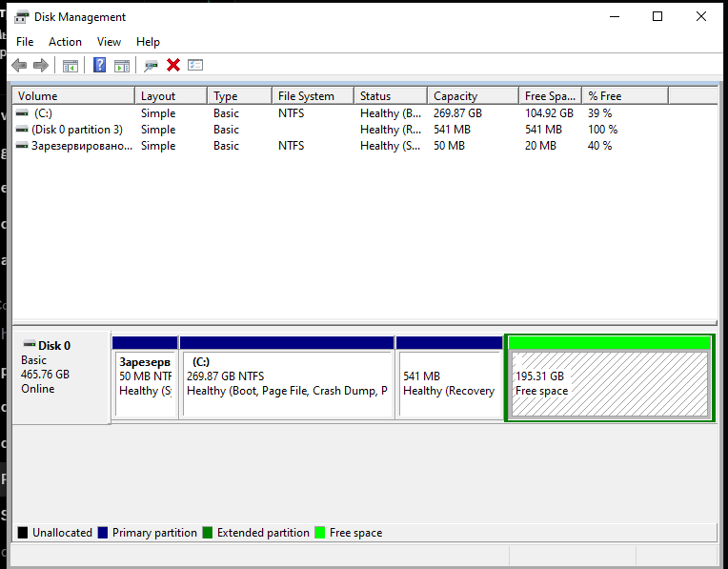Click the Forward arrow toolbar icon
Image resolution: width=728 pixels, height=569 pixels.
tap(41, 65)
